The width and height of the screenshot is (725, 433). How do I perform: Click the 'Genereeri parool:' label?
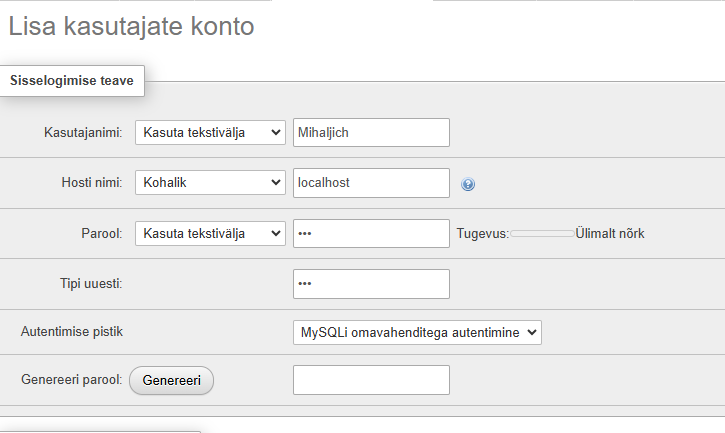click(x=72, y=380)
